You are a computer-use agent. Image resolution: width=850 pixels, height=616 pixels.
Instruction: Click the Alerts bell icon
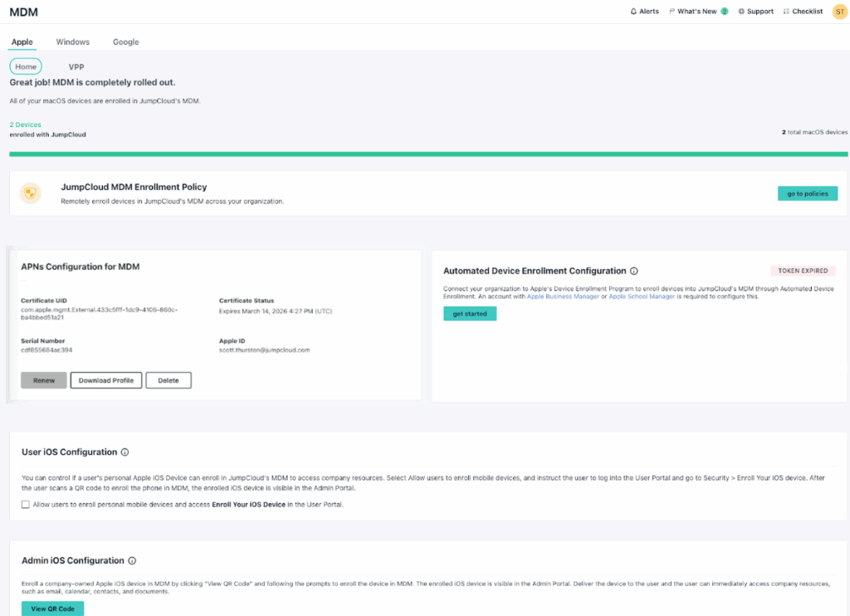(633, 12)
